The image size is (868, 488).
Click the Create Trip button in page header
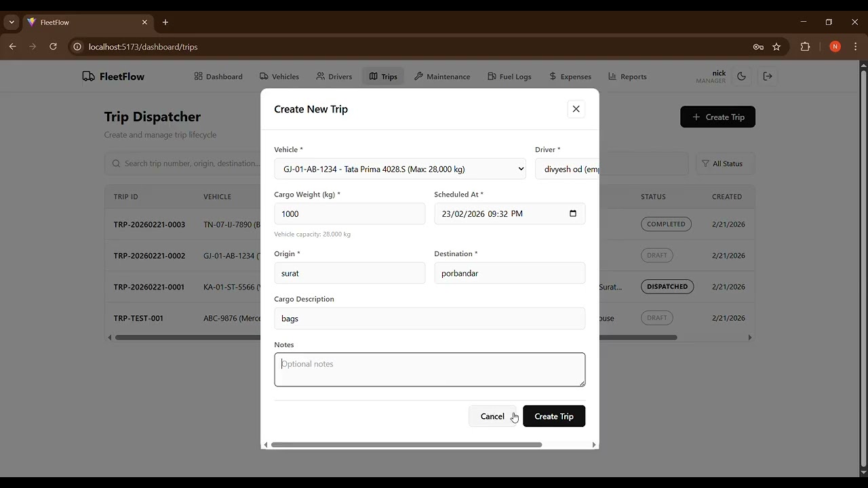717,117
